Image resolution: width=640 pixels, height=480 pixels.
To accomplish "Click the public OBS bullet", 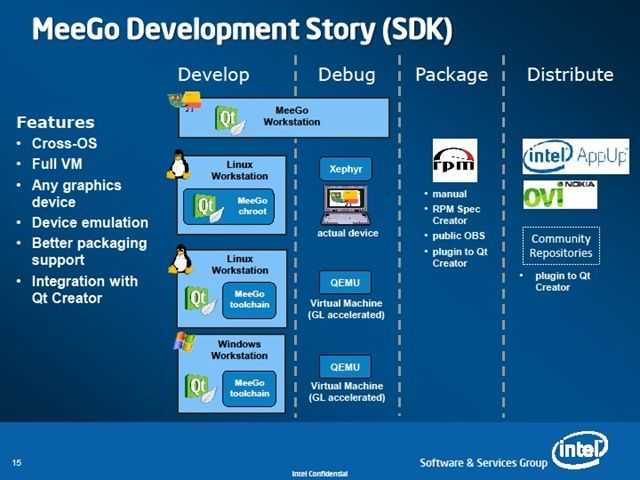I will pos(459,236).
